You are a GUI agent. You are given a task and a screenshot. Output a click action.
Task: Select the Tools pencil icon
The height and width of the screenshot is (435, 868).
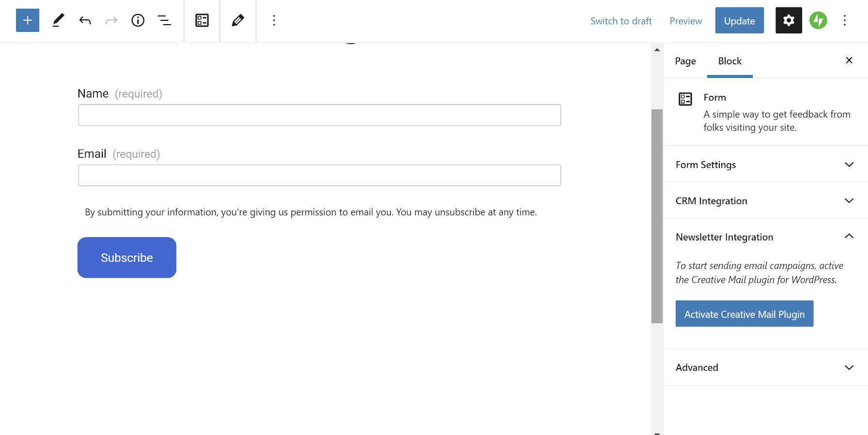[x=58, y=20]
